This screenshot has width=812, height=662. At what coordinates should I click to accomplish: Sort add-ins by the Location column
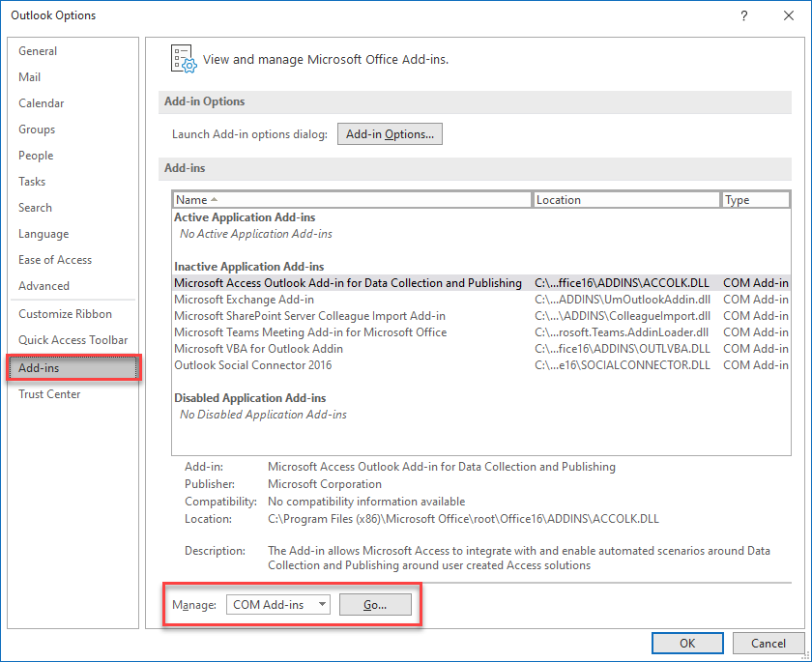pos(626,200)
